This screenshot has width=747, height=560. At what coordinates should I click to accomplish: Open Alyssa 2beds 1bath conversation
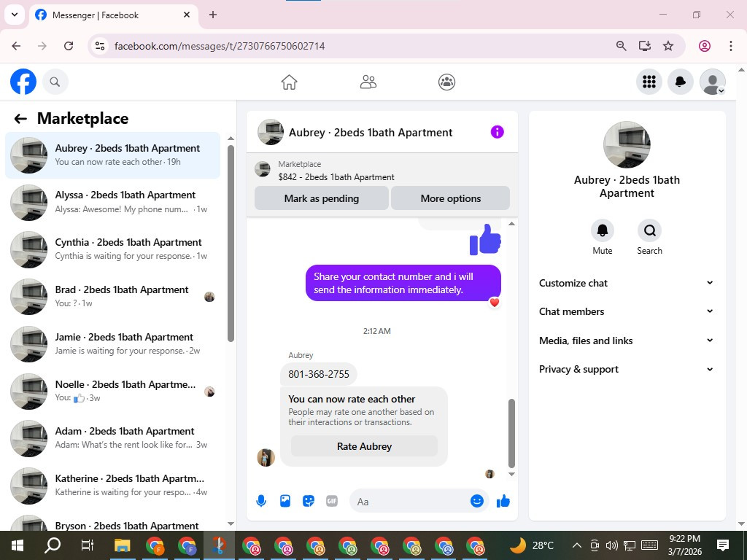pos(113,202)
